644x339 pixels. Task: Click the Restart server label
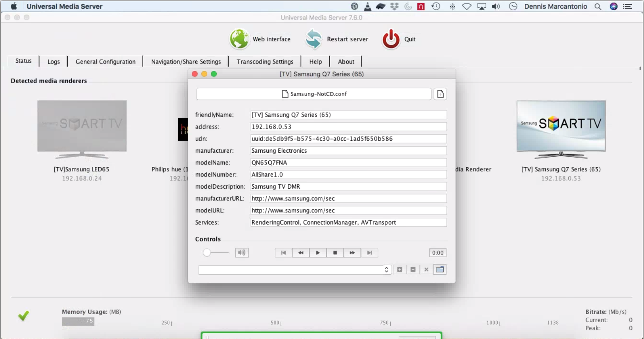[347, 39]
